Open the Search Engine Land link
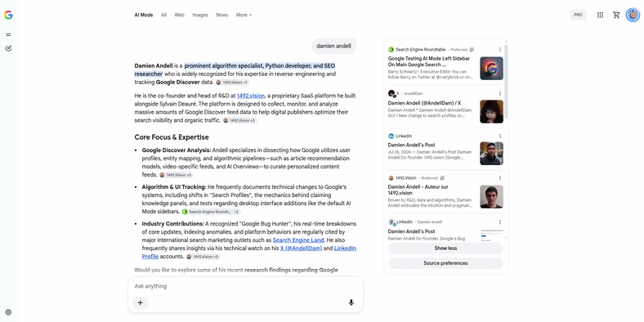644x322 pixels. point(298,240)
